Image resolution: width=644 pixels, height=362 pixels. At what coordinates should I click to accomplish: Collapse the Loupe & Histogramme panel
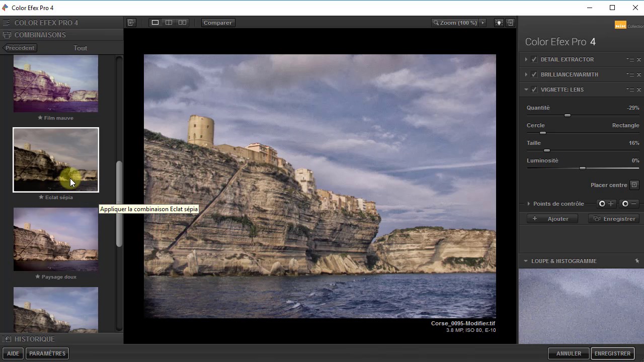pos(526,261)
